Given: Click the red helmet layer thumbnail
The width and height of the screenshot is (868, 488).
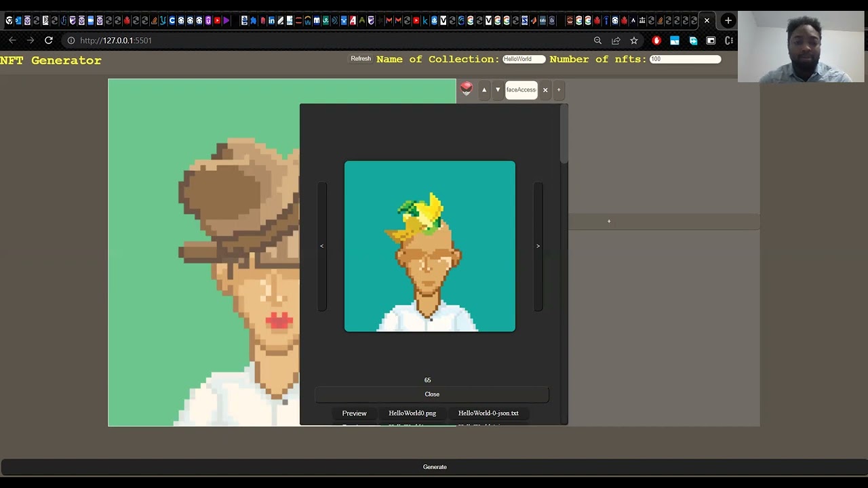Looking at the screenshot, I should click(x=466, y=89).
